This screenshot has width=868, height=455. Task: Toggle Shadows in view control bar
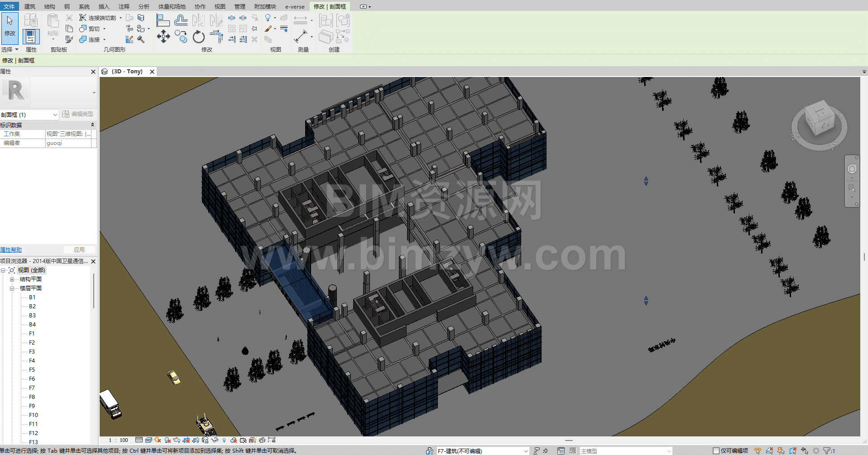(168, 440)
